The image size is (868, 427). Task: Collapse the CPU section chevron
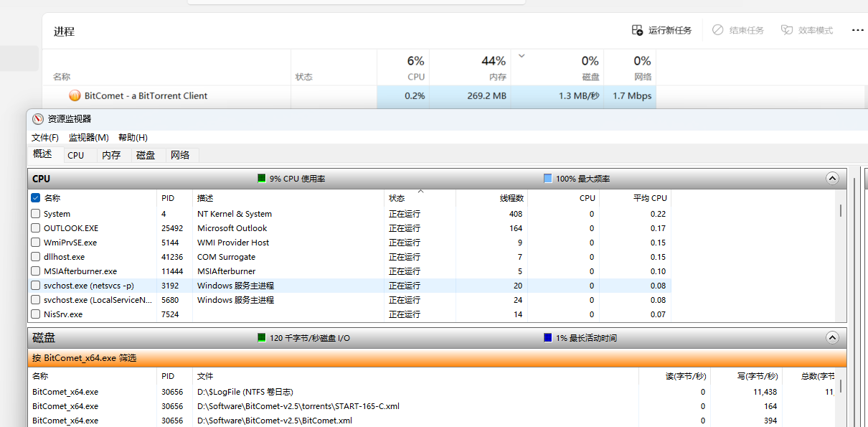pyautogui.click(x=832, y=178)
